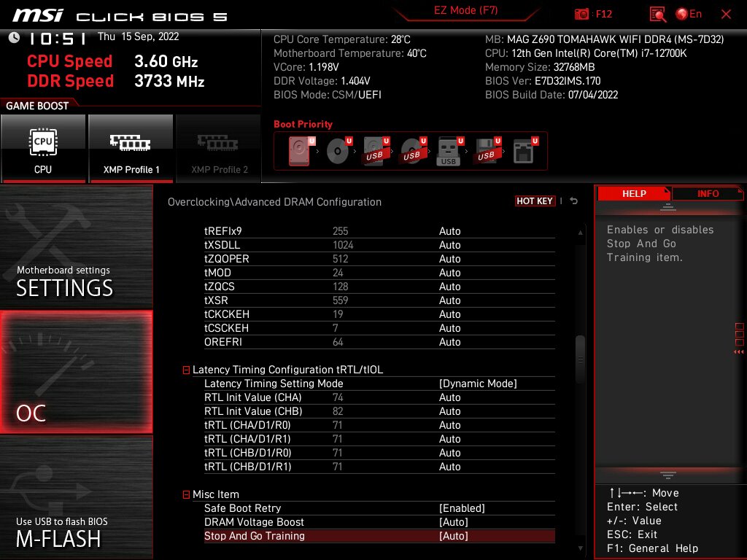747x560 pixels.
Task: Click the GAME BOOST label
Action: [37, 106]
